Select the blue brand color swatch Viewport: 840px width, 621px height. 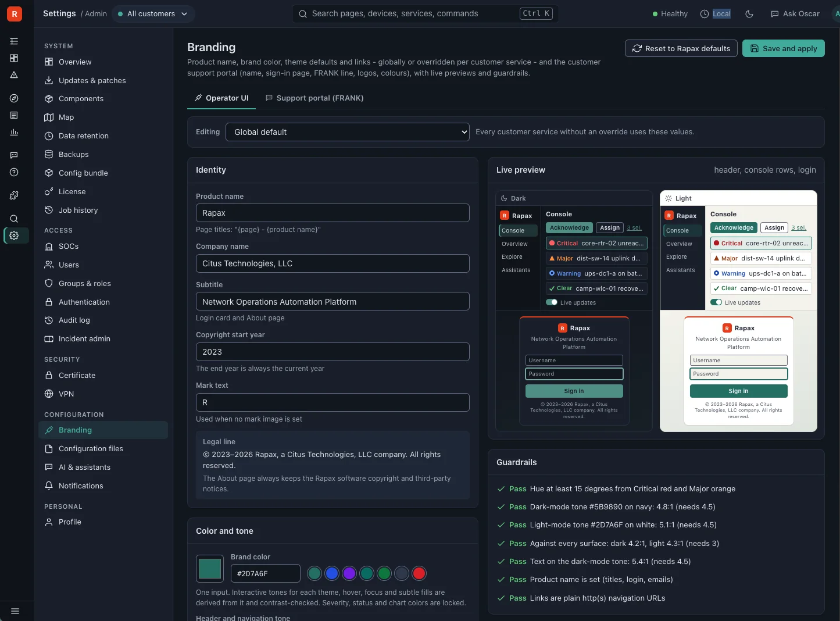(x=332, y=573)
